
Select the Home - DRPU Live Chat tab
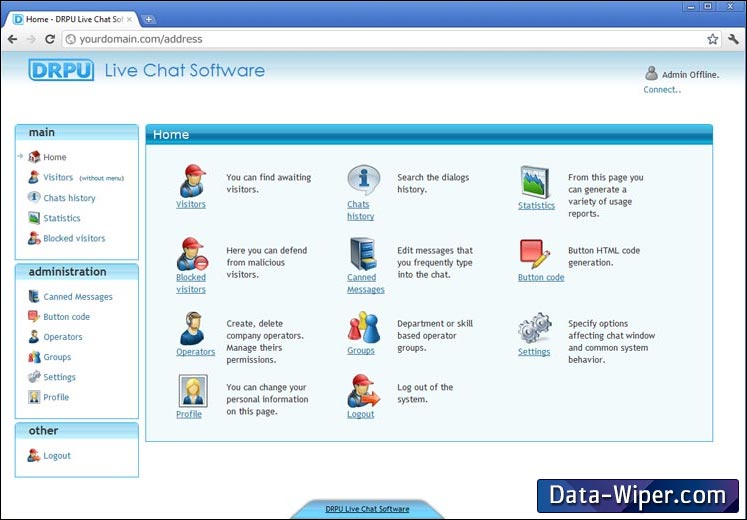point(71,20)
